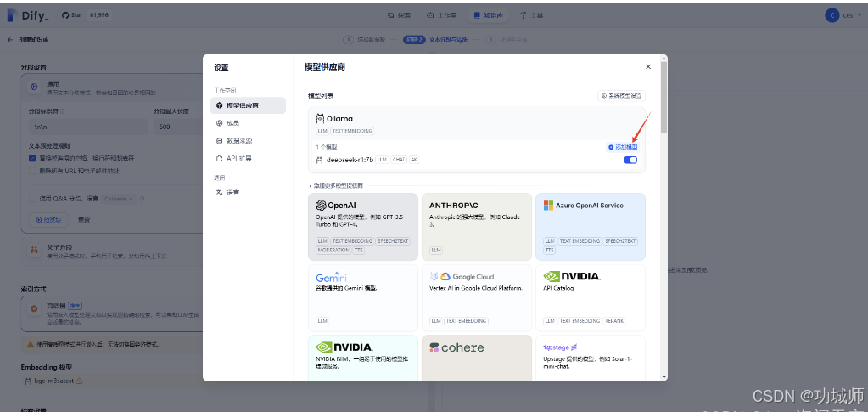
Task: Click the 重置 button
Action: 84,219
